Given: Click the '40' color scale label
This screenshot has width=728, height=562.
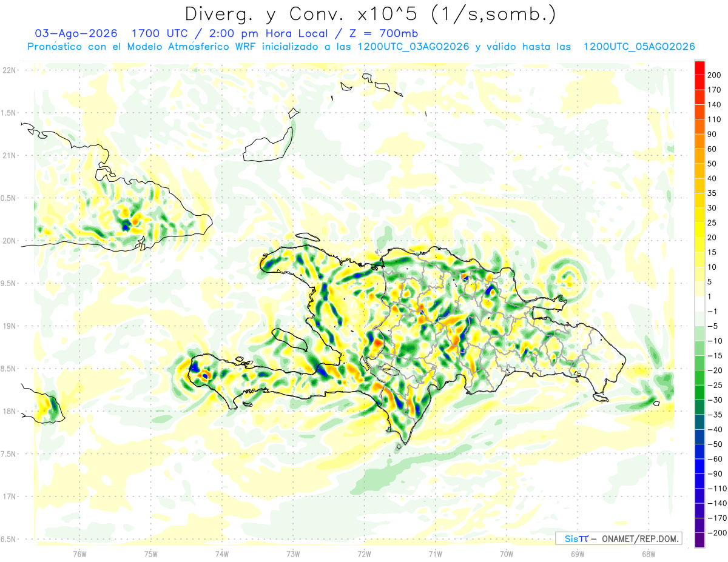Looking at the screenshot, I should pyautogui.click(x=712, y=178).
